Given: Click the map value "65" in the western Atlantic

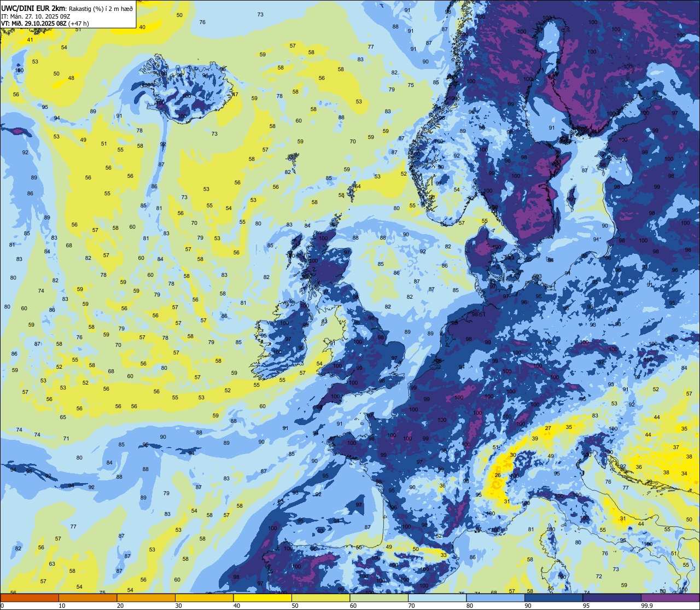Looking at the screenshot, I should tap(63, 417).
